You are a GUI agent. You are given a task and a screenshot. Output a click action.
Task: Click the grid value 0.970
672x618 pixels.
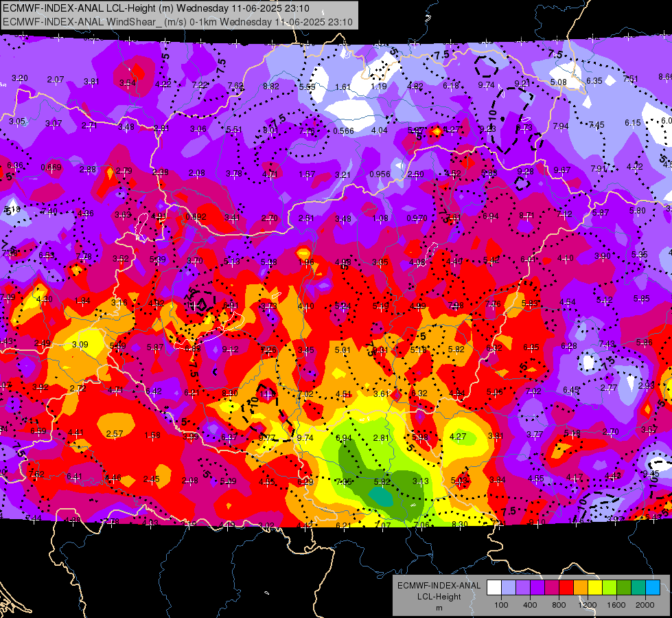point(417,218)
